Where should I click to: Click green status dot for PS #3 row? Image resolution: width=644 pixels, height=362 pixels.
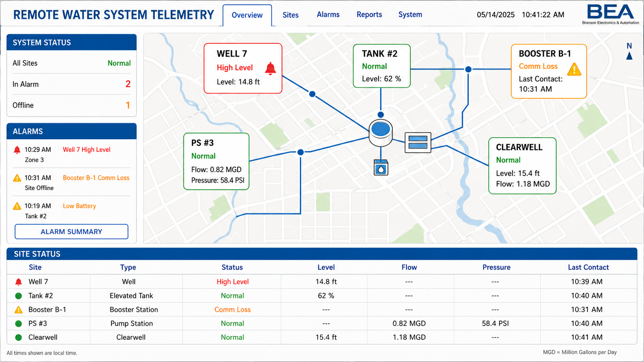coord(18,324)
